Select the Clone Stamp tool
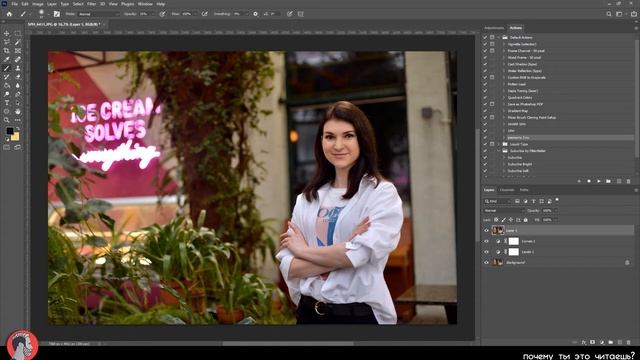Image resolution: width=640 pixels, height=360 pixels. coord(18,68)
